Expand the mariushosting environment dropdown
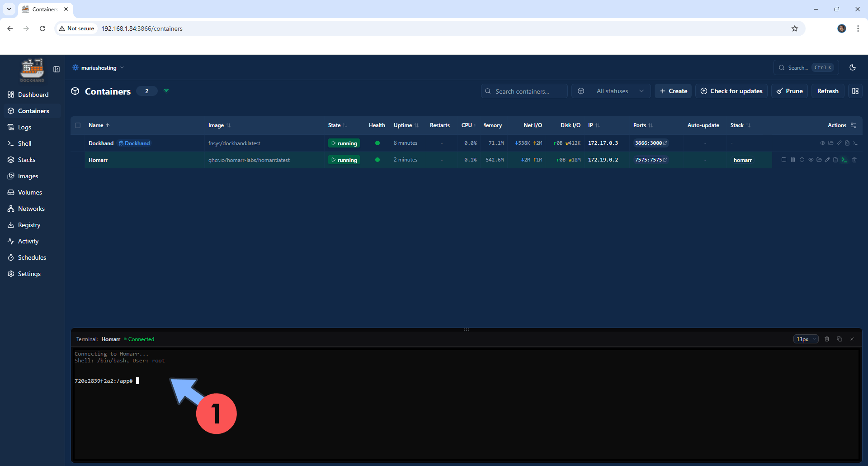 [98, 68]
